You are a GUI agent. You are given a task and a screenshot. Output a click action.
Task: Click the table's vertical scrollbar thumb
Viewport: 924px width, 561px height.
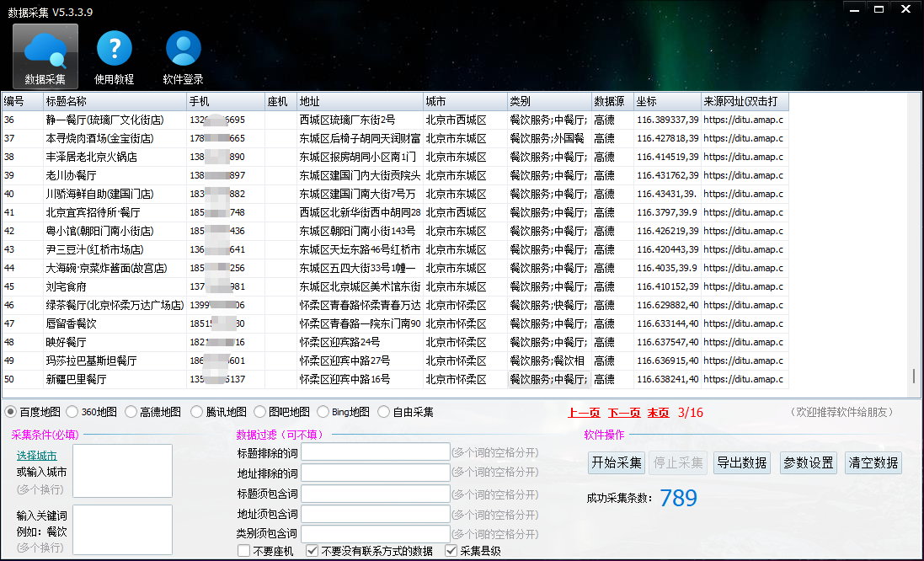914,376
